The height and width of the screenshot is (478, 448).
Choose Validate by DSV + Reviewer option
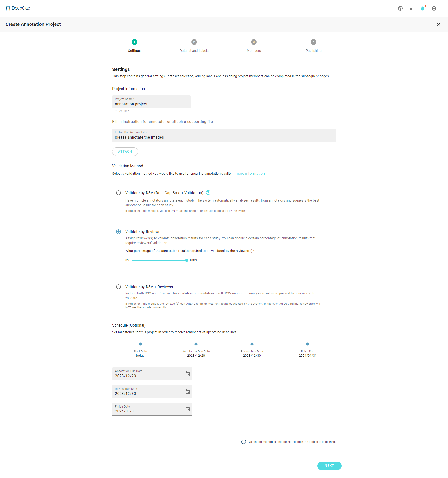[x=119, y=287]
